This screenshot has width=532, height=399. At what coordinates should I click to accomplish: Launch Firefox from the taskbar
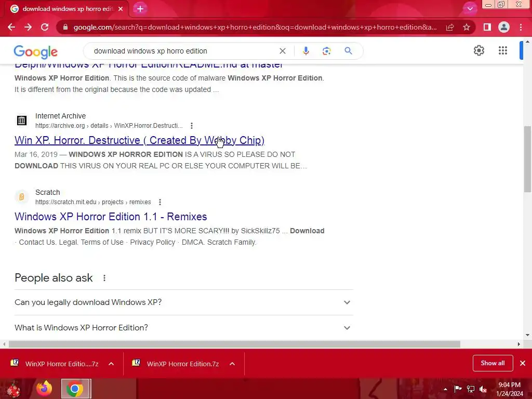[x=45, y=389]
